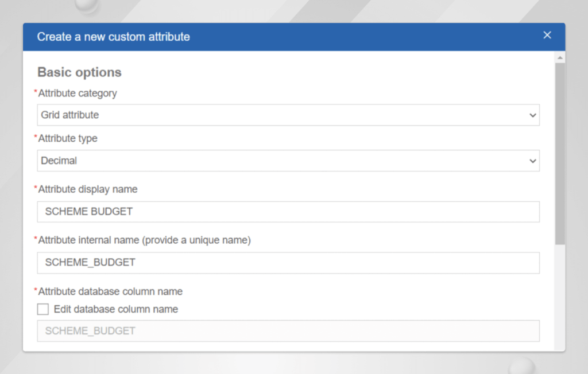Open the Attribute category dropdown showing Grid attribute
Image resolution: width=588 pixels, height=374 pixels.
point(287,115)
